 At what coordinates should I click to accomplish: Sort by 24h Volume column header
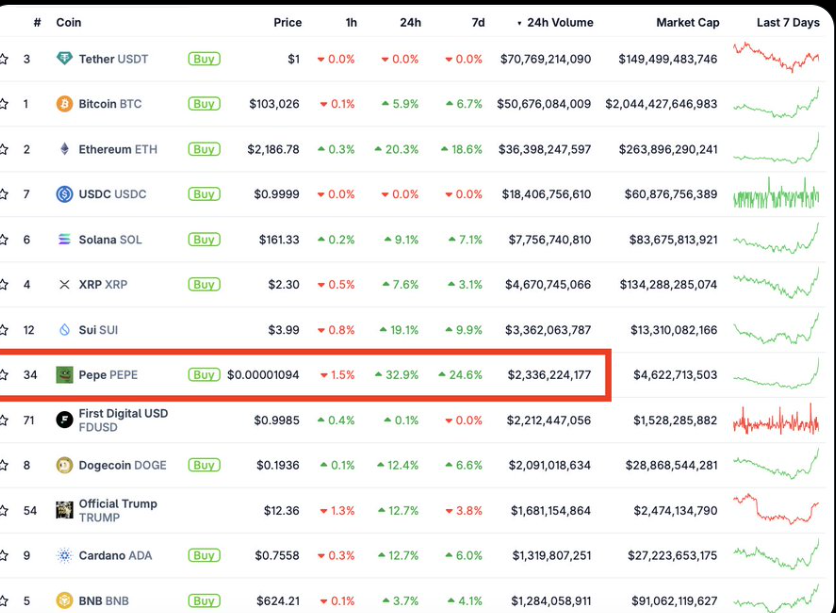556,22
